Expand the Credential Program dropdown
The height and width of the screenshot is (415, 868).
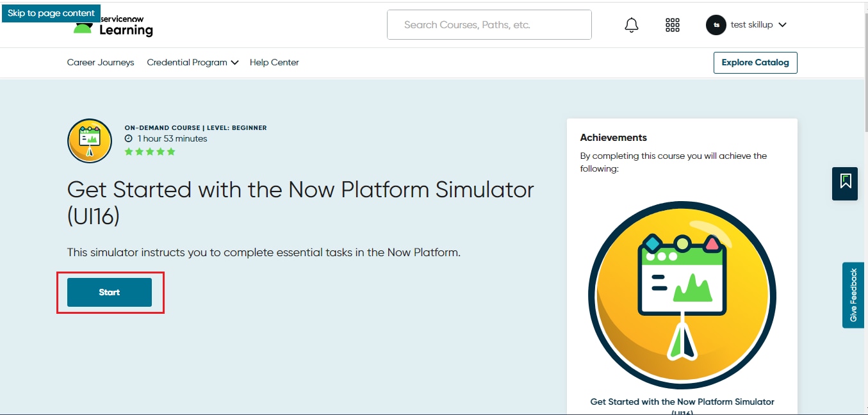pyautogui.click(x=192, y=62)
